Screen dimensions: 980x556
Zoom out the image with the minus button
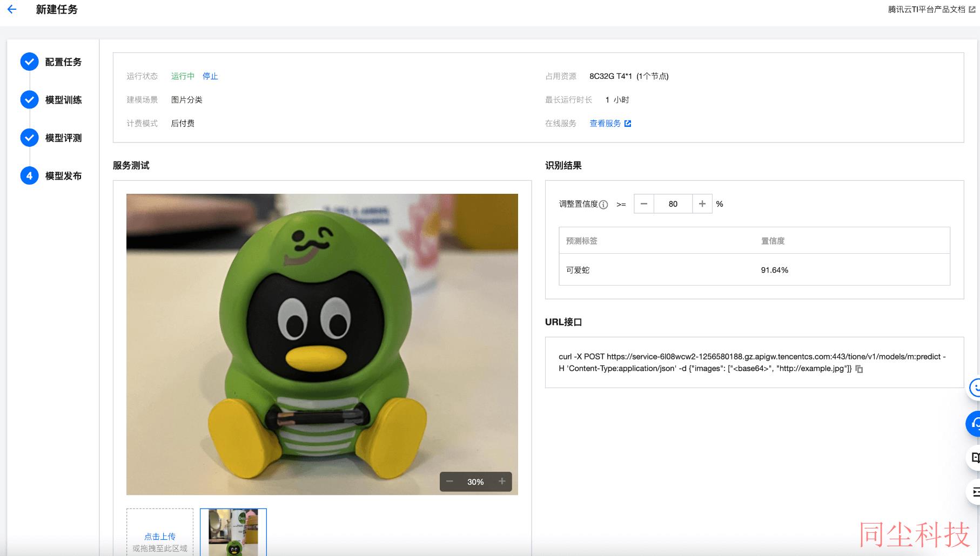coord(449,482)
